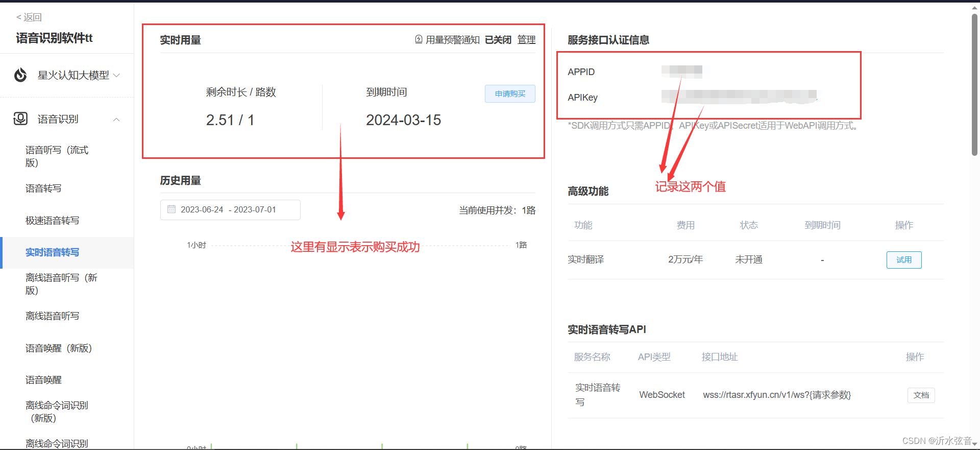This screenshot has height=450, width=980.
Task: Open 离线语音听写 menu item
Action: click(52, 316)
